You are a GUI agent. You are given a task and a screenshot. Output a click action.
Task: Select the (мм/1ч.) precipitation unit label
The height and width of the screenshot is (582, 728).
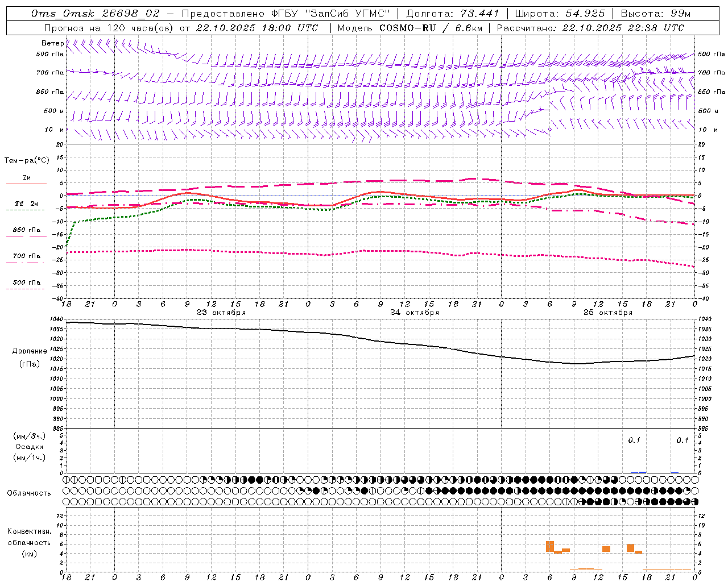[x=30, y=458]
